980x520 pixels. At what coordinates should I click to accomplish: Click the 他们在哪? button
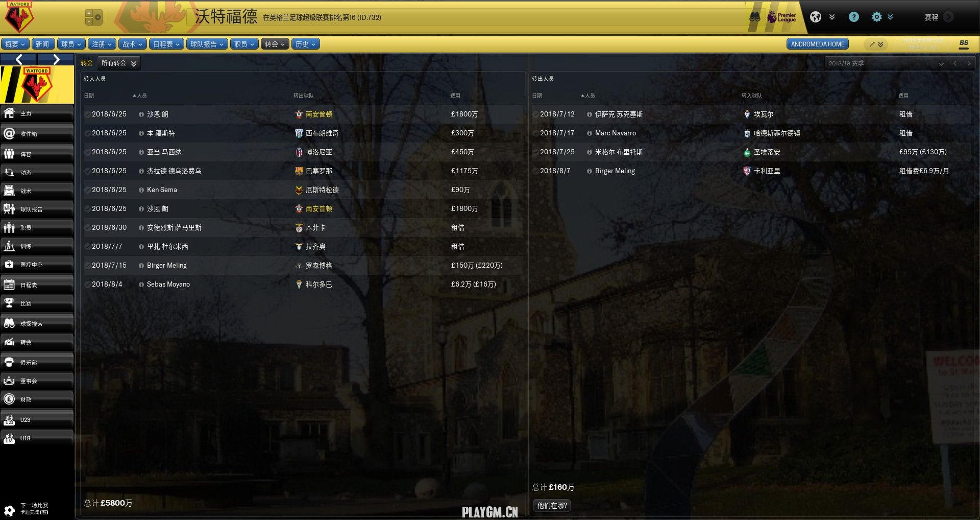tap(552, 506)
